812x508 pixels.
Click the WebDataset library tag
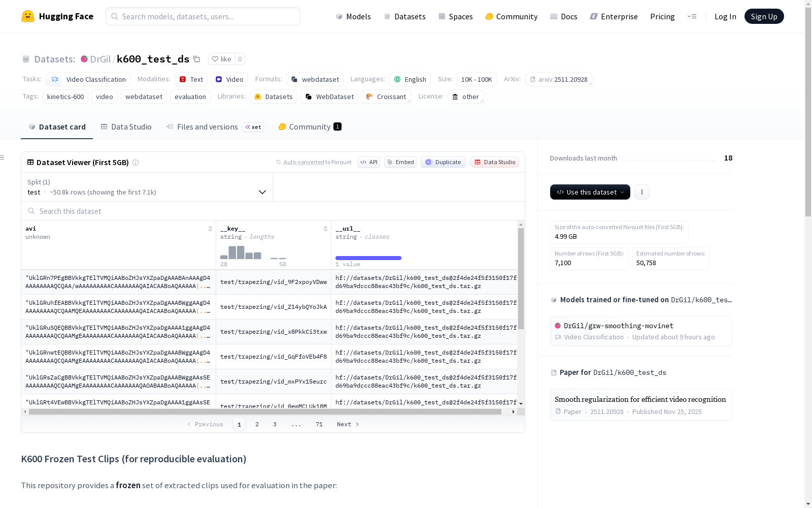coord(329,97)
